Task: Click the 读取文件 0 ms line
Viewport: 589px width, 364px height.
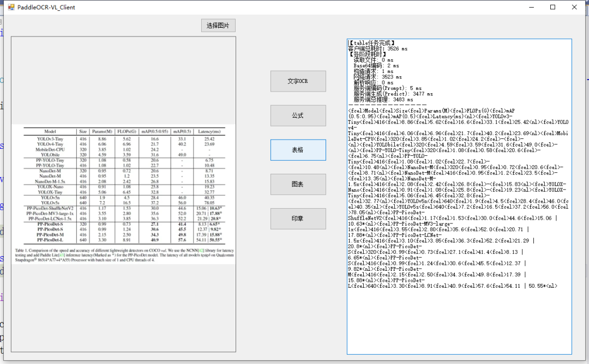Action: click(x=374, y=60)
